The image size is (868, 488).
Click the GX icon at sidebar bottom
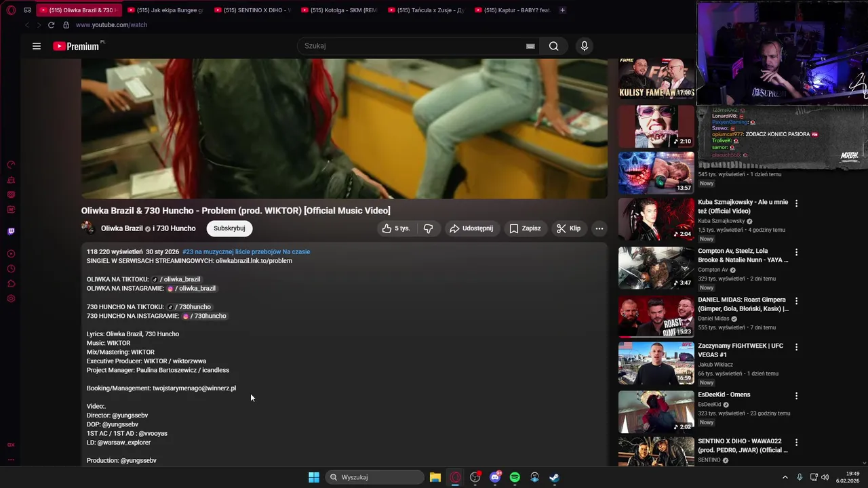tap(11, 445)
